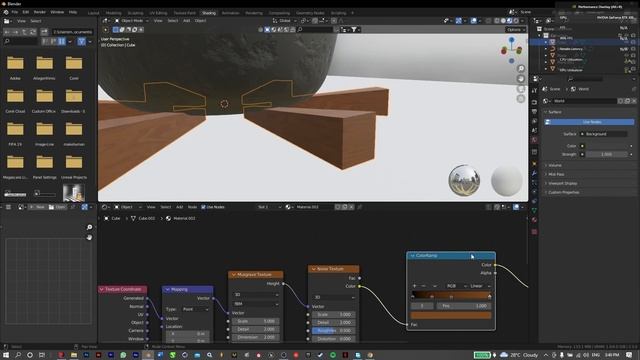
Task: Open the World properties tab icon
Action: click(x=534, y=140)
